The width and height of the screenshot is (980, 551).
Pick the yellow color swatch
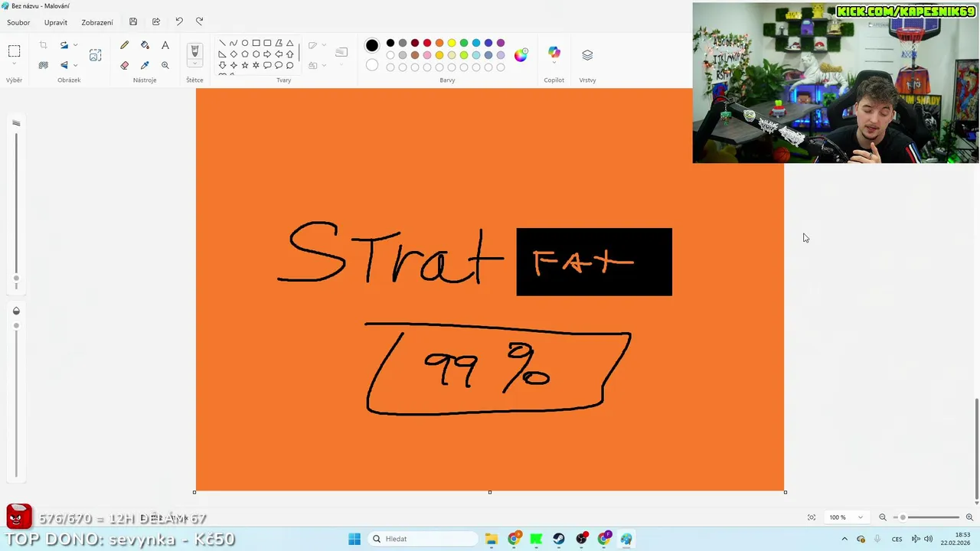pos(452,43)
